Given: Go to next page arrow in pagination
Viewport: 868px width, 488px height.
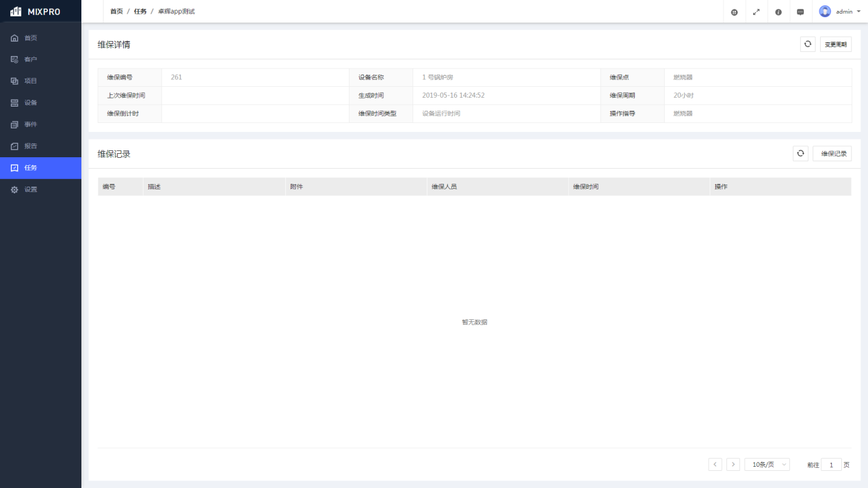Looking at the screenshot, I should pos(733,465).
